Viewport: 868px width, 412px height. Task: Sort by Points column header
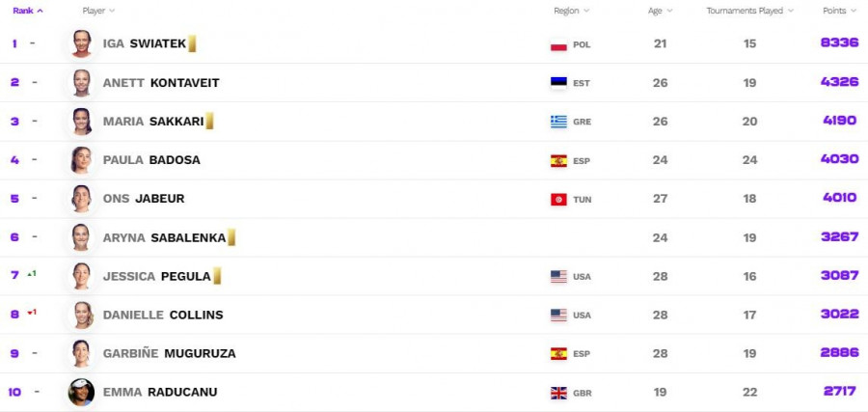(838, 11)
